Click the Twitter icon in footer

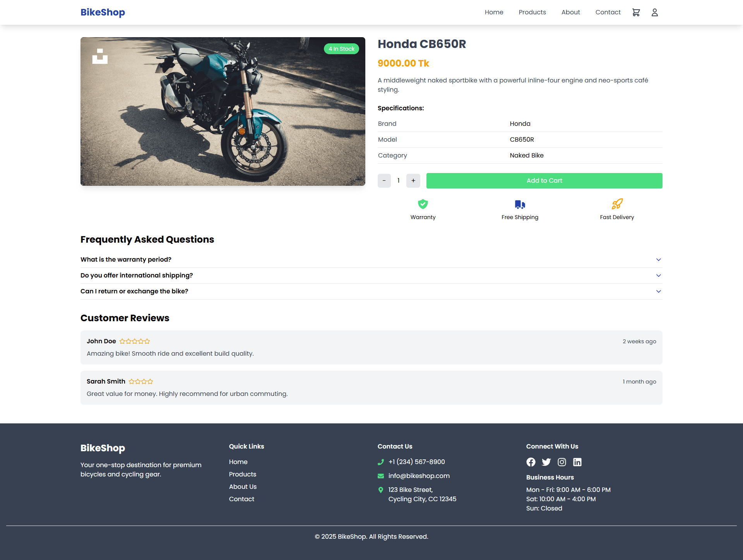pos(546,462)
